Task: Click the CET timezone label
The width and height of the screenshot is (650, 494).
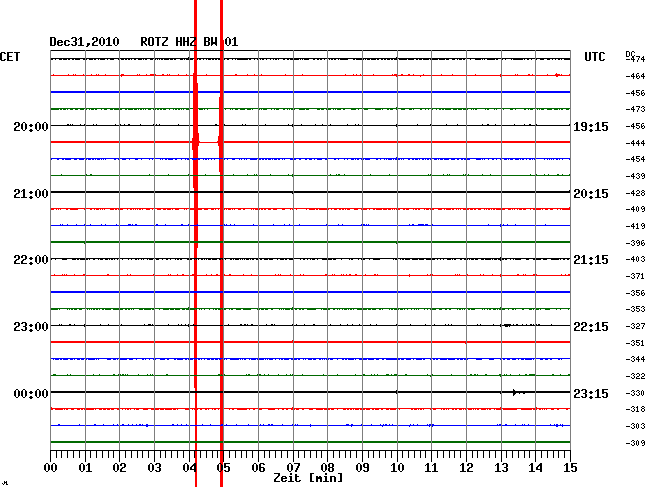Action: (10, 57)
